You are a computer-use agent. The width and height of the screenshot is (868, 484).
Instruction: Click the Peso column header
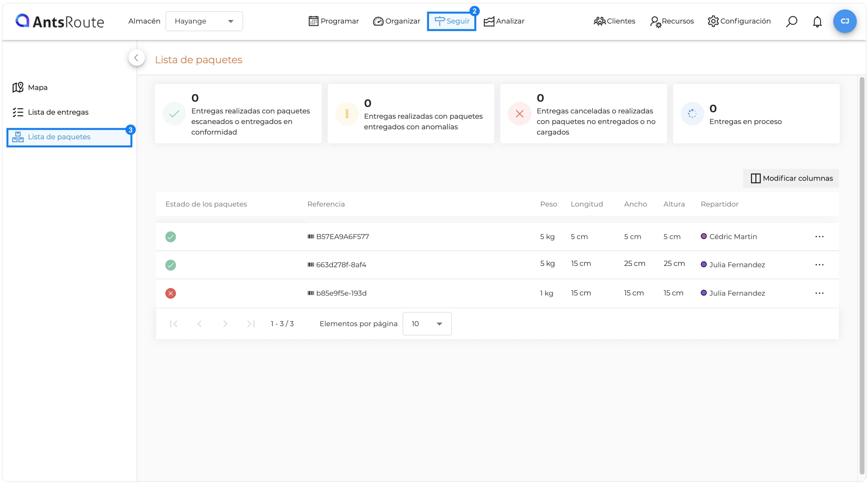(549, 204)
